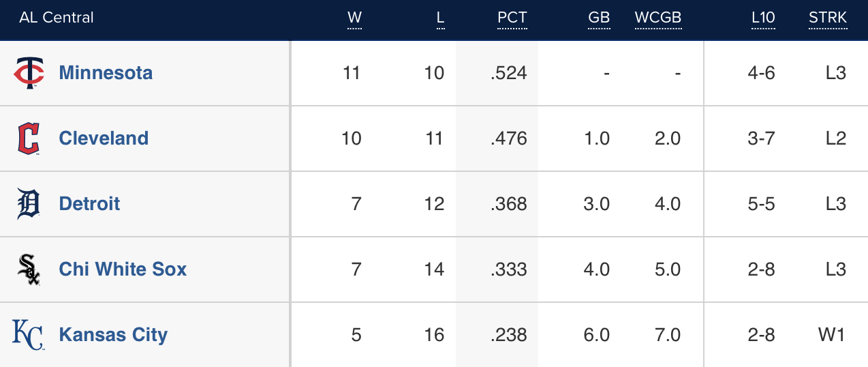Open the Chi White Sox team link
Viewport: 868px width, 367px height.
(x=123, y=269)
